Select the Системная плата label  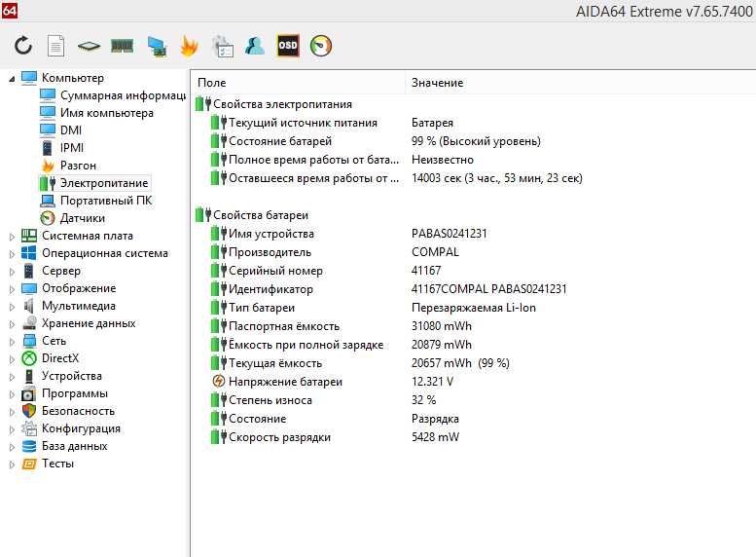pyautogui.click(x=88, y=236)
